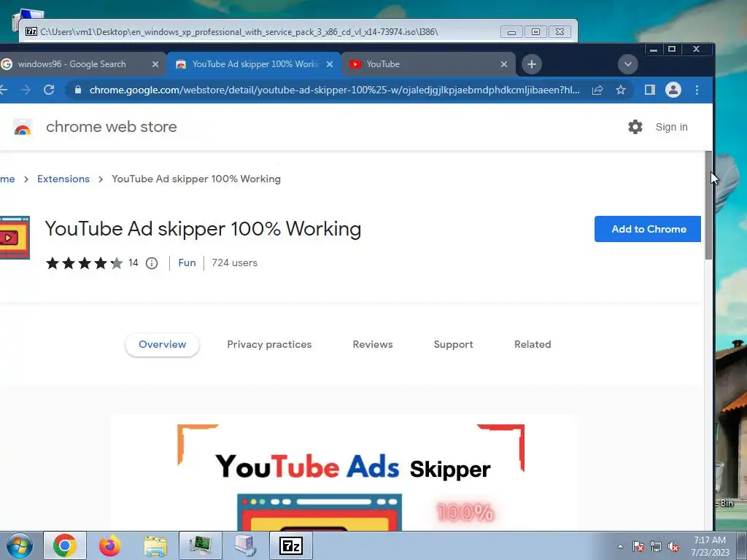Click the five-star rating display
The height and width of the screenshot is (560, 747).
85,262
